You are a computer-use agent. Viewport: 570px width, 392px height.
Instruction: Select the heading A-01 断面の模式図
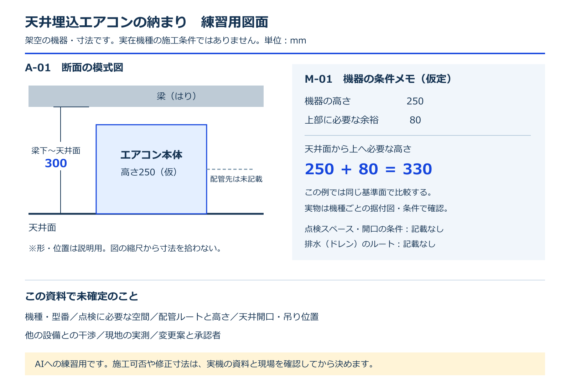74,67
